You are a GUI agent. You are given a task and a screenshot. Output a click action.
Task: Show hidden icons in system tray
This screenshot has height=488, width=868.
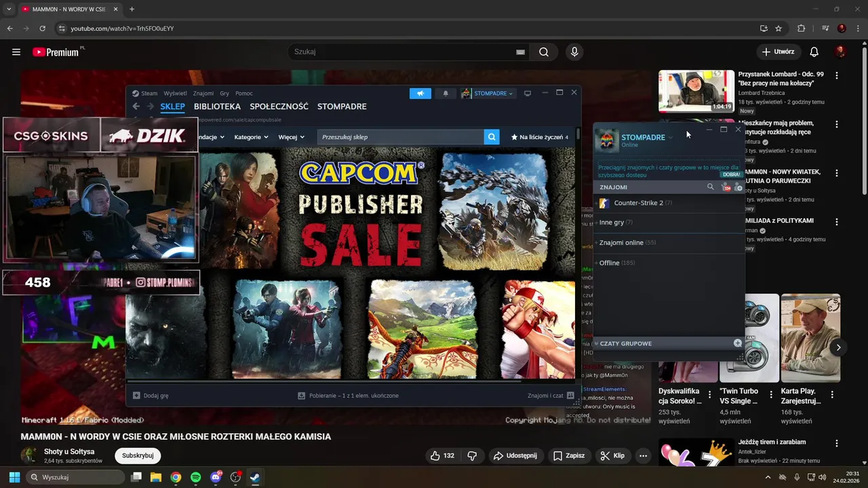[x=768, y=477]
